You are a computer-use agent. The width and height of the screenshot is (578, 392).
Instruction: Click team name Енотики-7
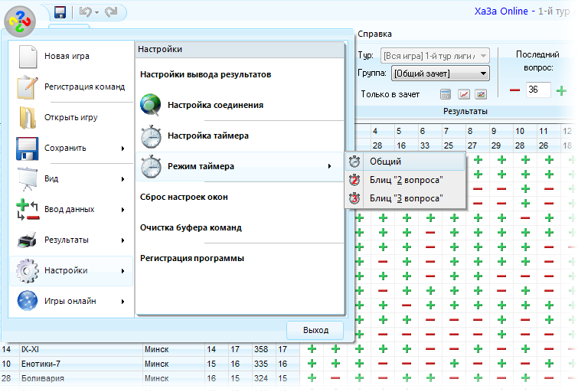tap(41, 364)
